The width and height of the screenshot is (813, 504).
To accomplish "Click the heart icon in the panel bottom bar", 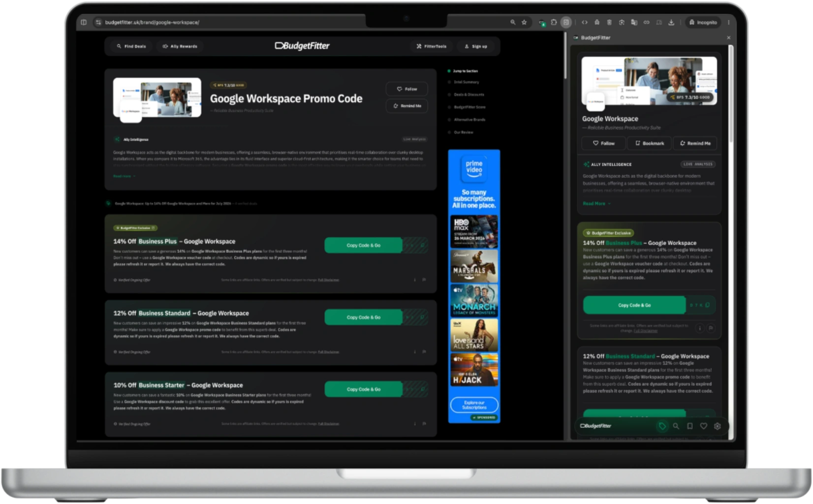I will click(x=703, y=426).
